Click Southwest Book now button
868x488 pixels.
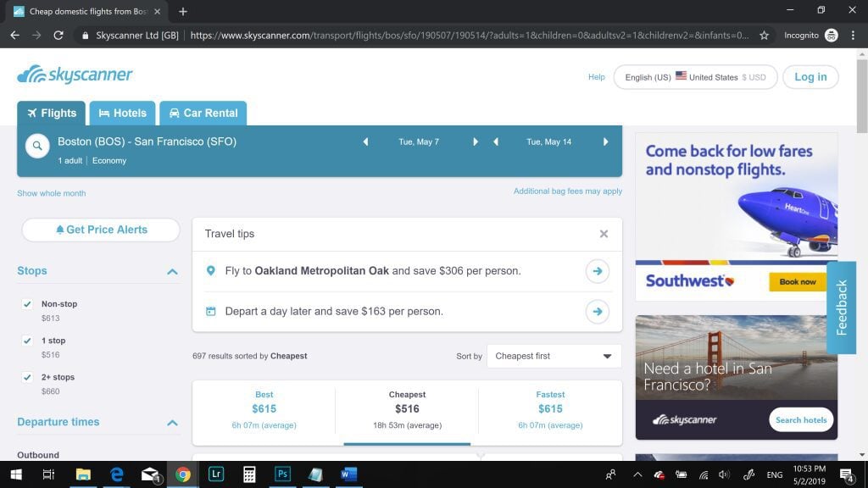(797, 281)
